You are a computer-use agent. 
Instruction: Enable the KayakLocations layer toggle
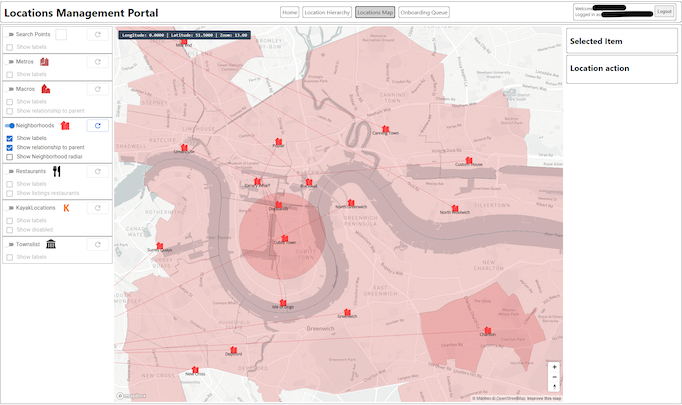[x=10, y=208]
